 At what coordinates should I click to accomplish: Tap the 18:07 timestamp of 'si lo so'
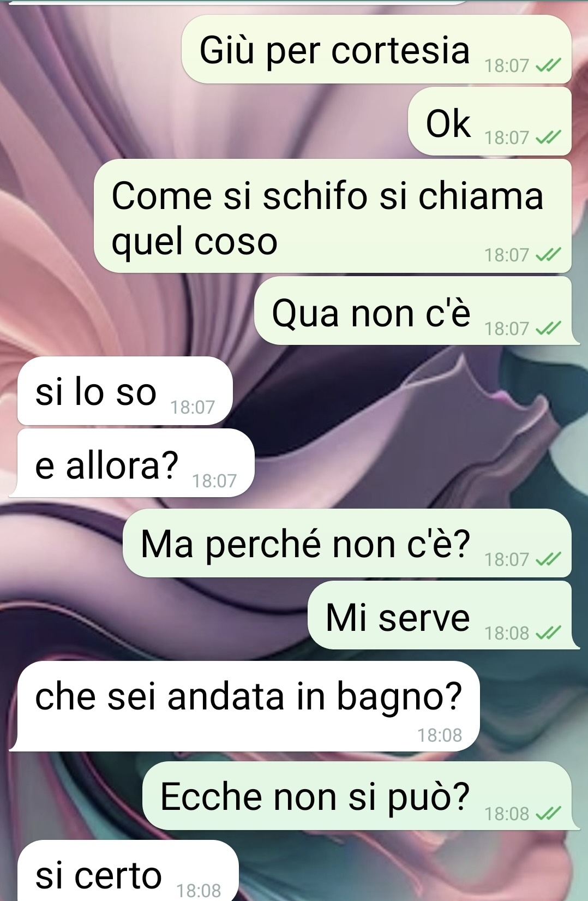tap(193, 408)
